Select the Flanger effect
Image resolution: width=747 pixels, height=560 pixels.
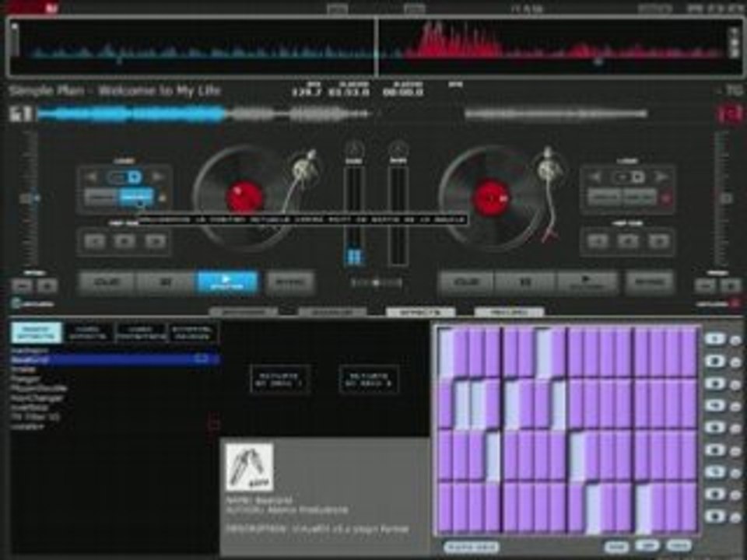pyautogui.click(x=26, y=379)
